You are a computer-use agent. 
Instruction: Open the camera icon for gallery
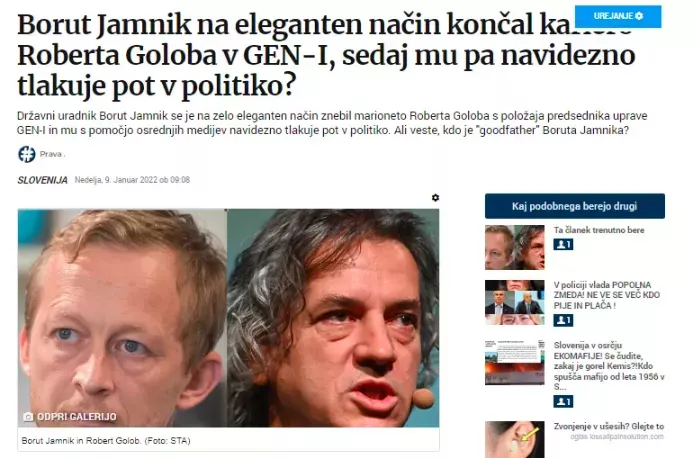tap(28, 417)
